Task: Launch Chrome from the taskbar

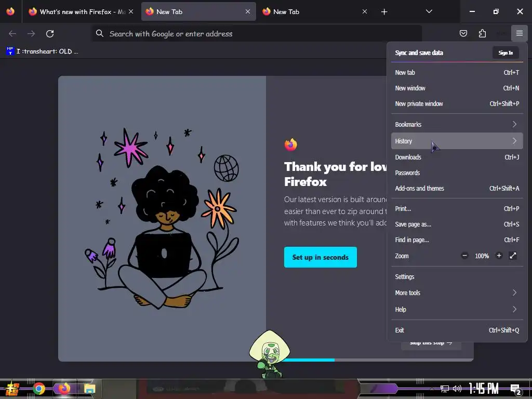Action: click(x=38, y=389)
